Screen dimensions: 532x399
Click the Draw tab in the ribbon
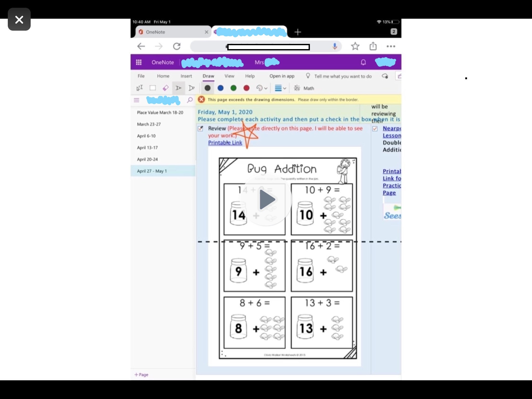208,76
